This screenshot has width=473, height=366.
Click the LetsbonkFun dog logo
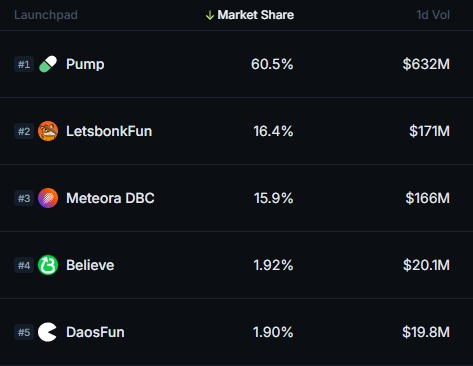tap(48, 131)
